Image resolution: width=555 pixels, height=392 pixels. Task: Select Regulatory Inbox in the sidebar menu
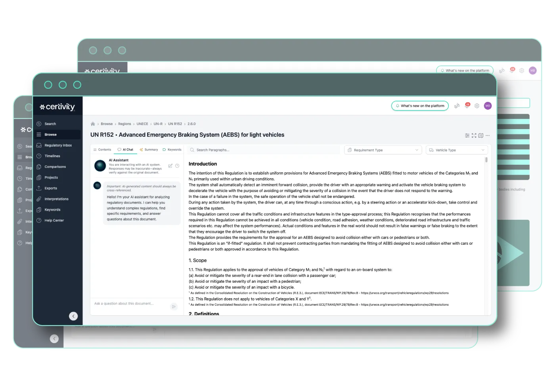pyautogui.click(x=58, y=145)
